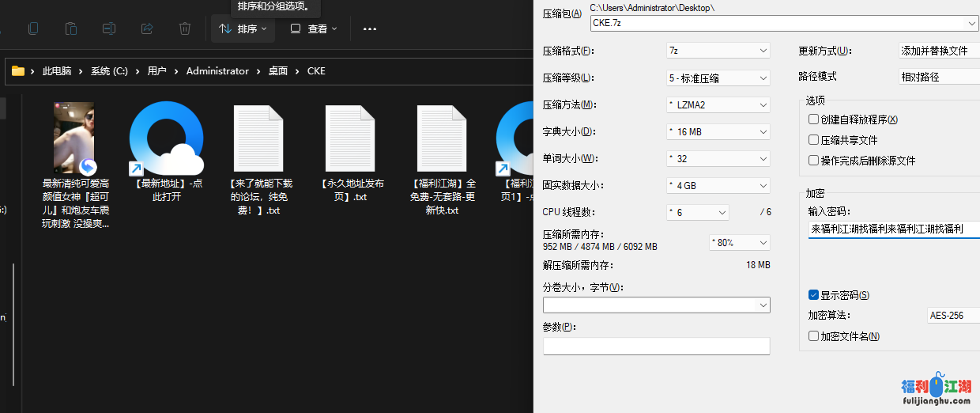Click the 参数 parameters input field
Viewport: 980px width, 413px height.
(656, 347)
